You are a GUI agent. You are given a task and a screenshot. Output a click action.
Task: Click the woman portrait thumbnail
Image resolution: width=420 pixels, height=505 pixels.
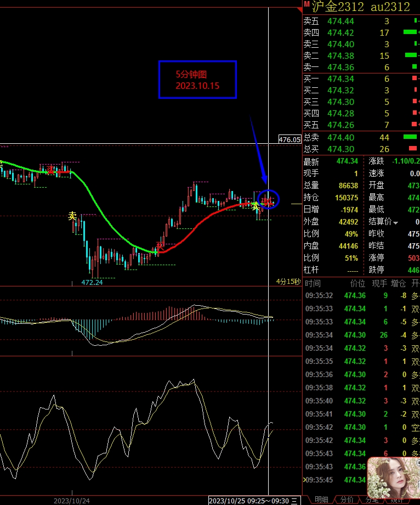[x=393, y=478]
